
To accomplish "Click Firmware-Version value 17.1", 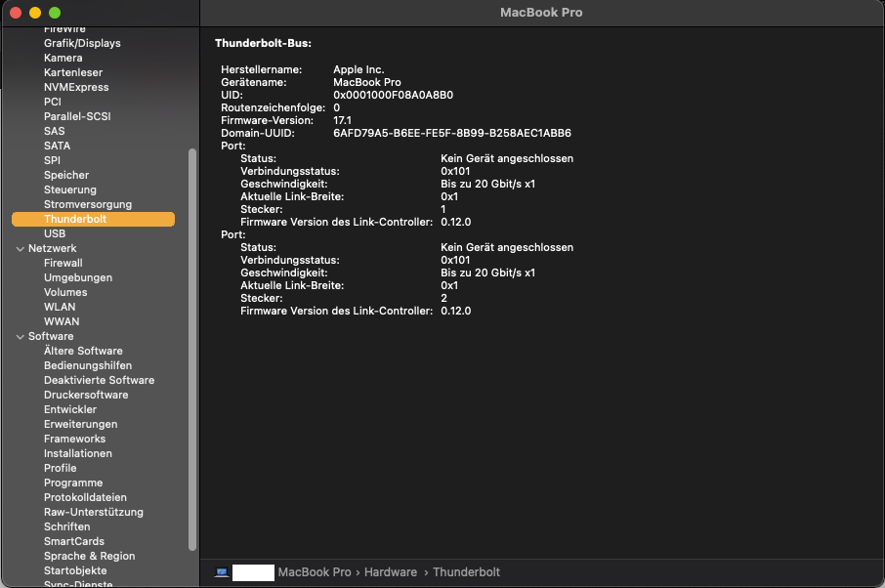I will click(x=342, y=121).
